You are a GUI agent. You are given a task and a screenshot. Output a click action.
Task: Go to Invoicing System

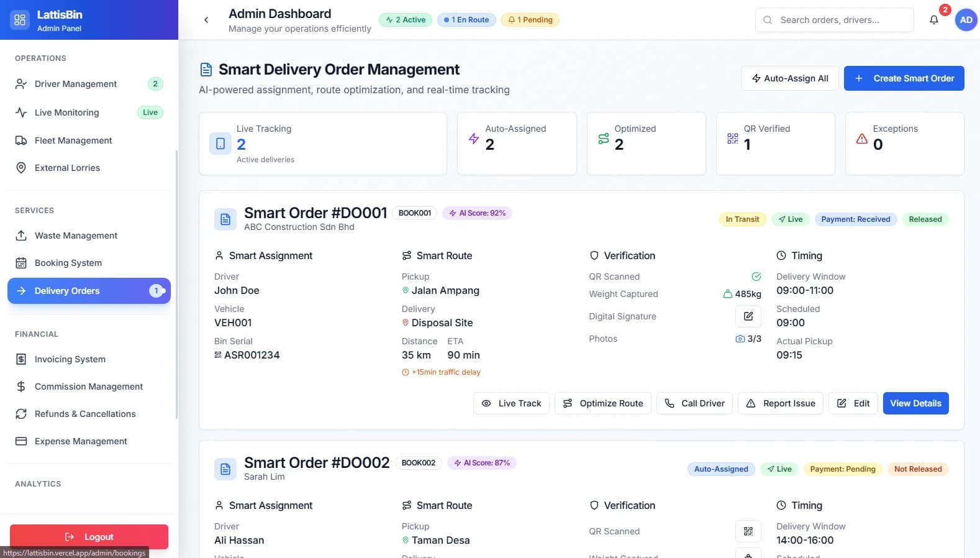(x=70, y=359)
